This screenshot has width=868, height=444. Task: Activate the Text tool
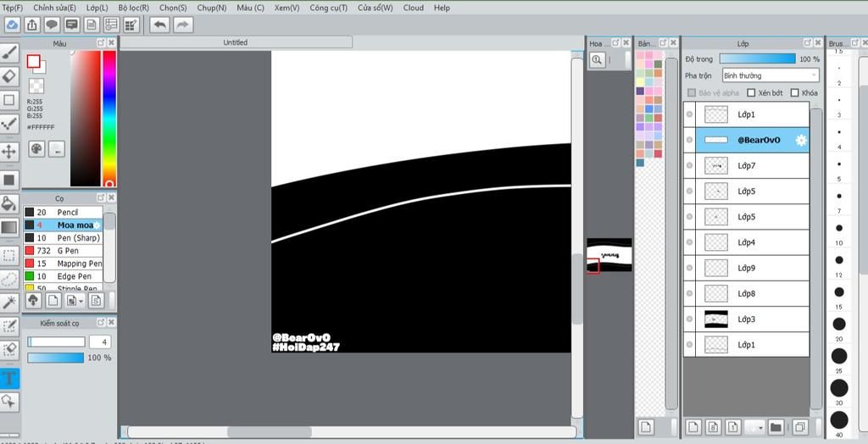pos(8,378)
